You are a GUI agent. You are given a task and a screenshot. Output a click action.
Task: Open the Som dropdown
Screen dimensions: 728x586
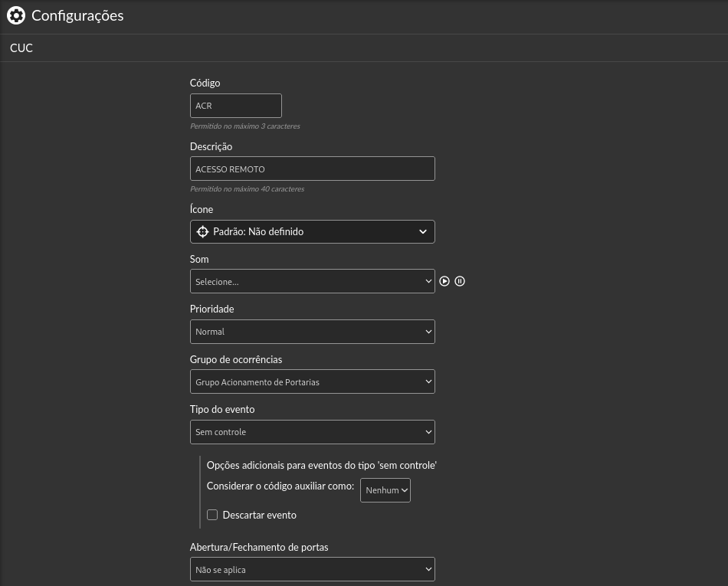313,281
